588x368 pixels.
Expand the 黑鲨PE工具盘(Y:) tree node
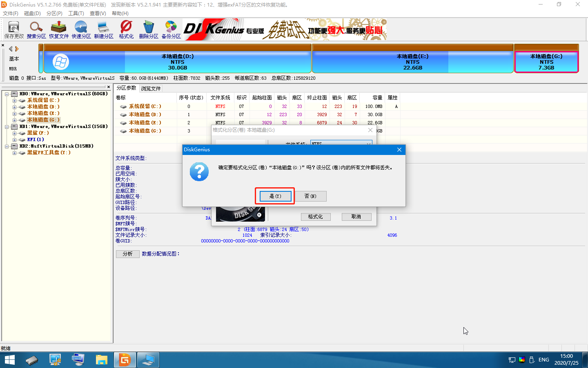pyautogui.click(x=14, y=153)
